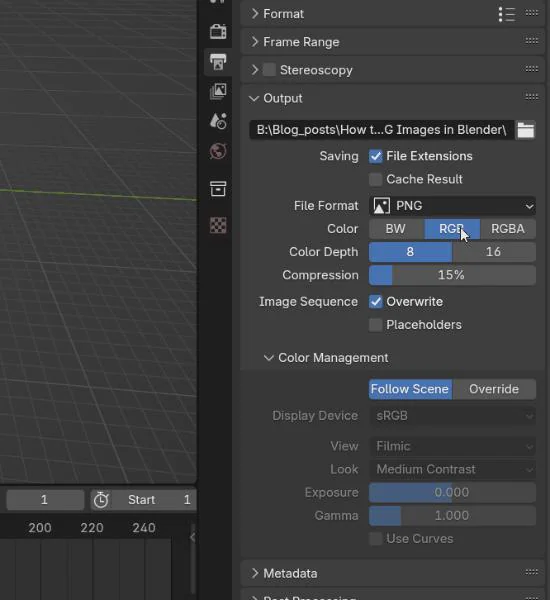This screenshot has width=550, height=600.
Task: Open the View Filmic dropdown
Action: [452, 446]
